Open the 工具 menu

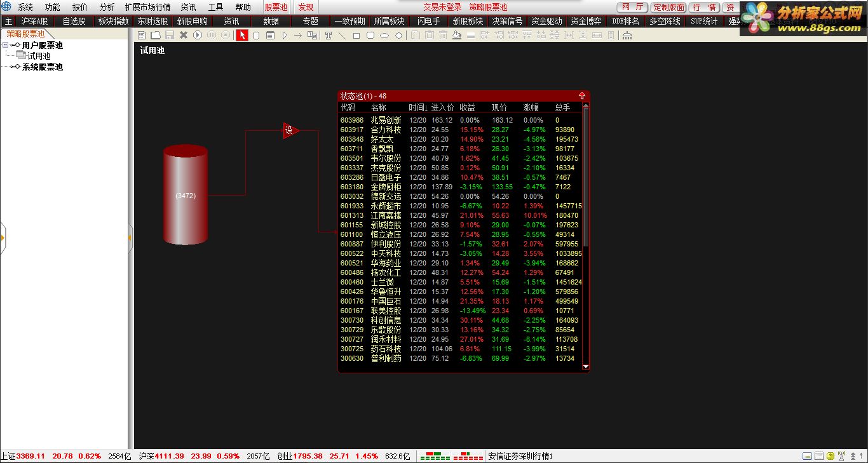215,7
